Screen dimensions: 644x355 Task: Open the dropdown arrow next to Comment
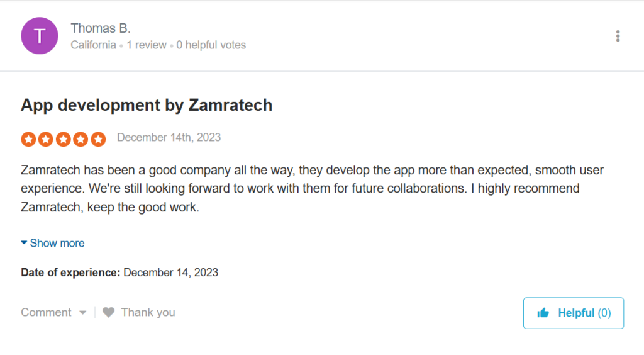coord(82,313)
